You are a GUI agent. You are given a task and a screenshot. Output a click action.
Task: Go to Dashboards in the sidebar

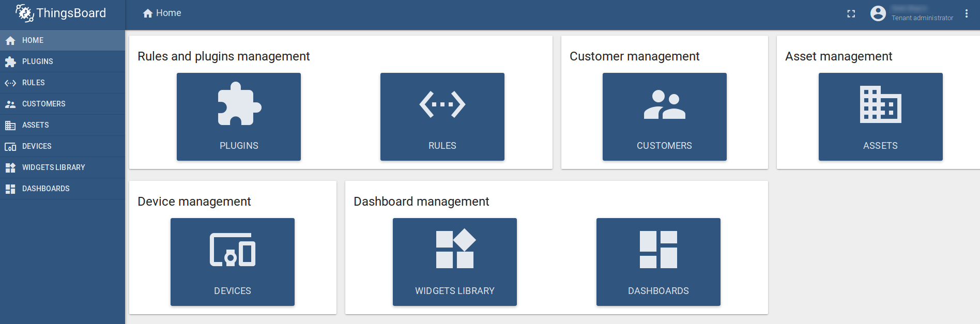(x=45, y=189)
